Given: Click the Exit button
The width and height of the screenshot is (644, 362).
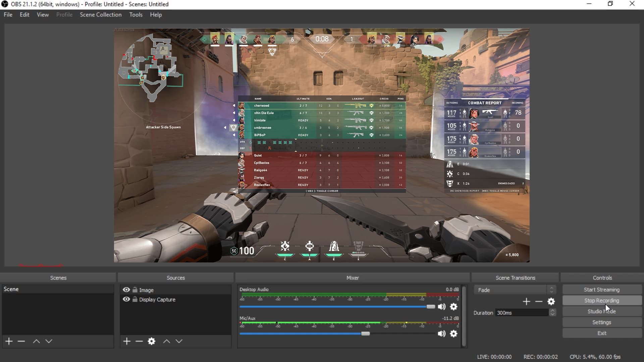Looking at the screenshot, I should coord(602,333).
